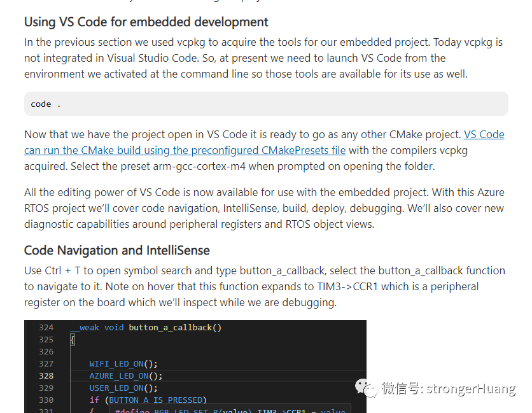Click the hover tooltip showing RGB_LED_SET_R define
The width and height of the screenshot is (532, 413).
point(230,409)
